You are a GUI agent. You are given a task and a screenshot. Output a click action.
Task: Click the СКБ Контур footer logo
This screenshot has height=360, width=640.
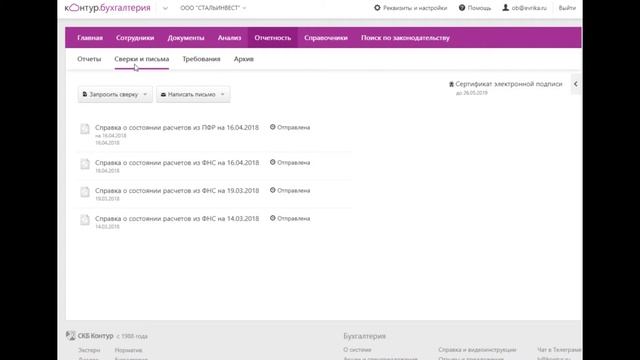click(90, 336)
